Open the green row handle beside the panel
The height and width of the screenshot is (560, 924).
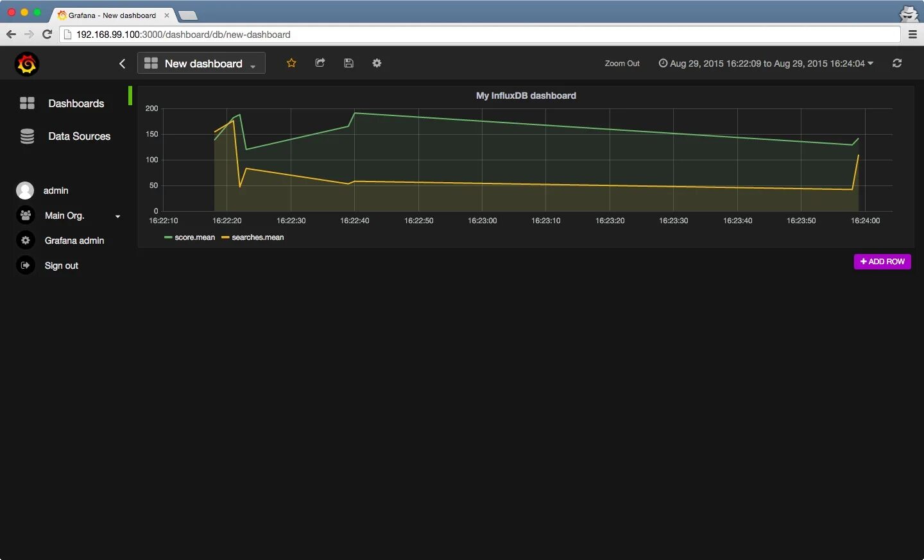[130, 96]
